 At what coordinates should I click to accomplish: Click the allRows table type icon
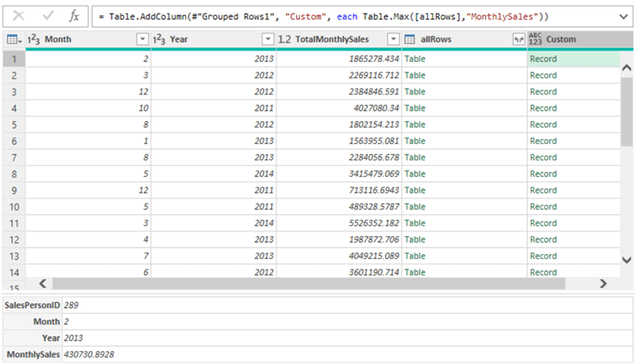click(409, 39)
